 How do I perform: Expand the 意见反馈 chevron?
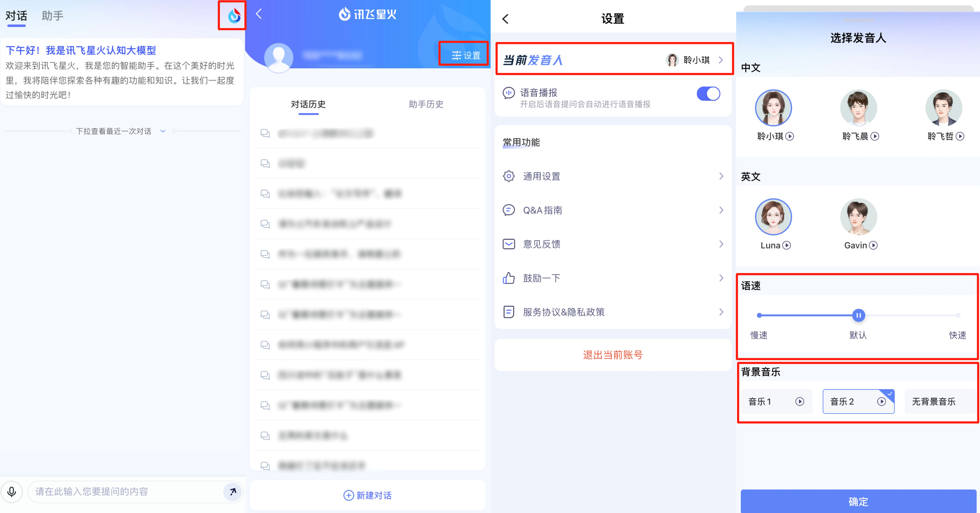(x=721, y=244)
